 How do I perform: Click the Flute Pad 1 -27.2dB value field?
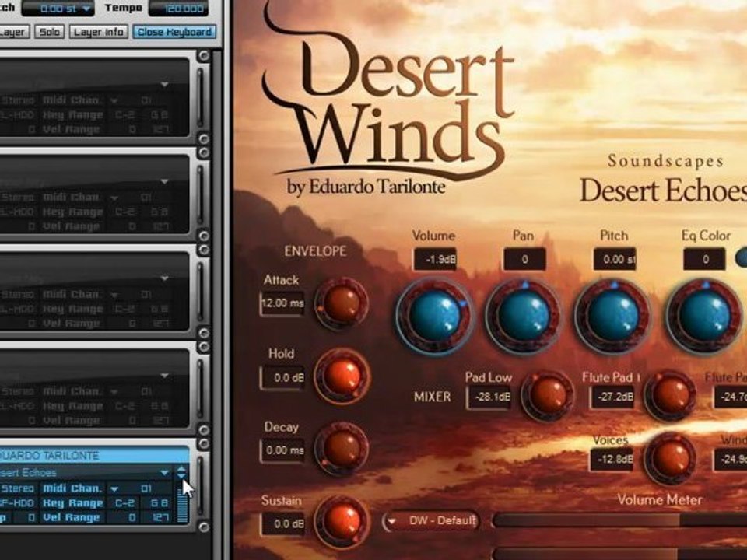(x=612, y=397)
